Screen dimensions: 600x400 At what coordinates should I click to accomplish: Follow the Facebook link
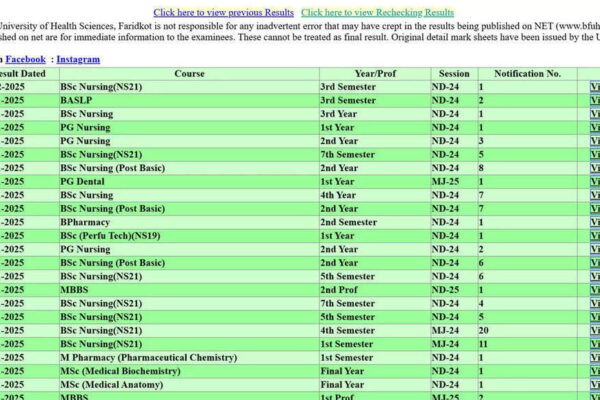(x=26, y=59)
